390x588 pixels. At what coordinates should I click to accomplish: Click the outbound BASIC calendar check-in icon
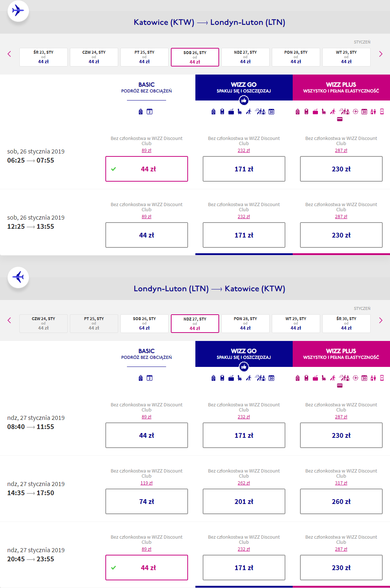tap(150, 112)
